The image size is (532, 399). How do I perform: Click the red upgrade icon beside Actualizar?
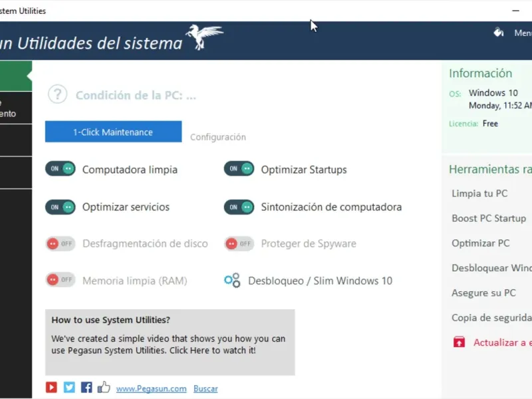(x=459, y=342)
